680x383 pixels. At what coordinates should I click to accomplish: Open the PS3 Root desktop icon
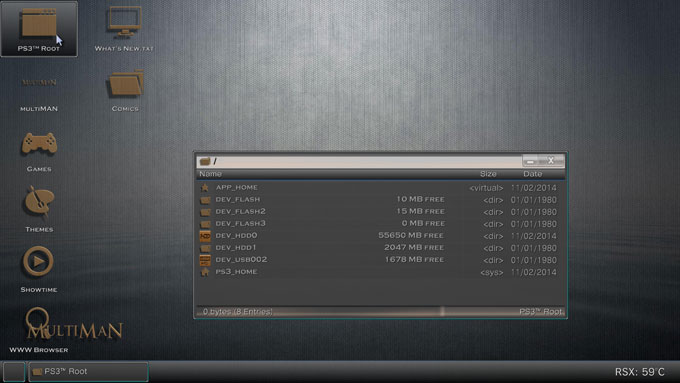(x=39, y=29)
